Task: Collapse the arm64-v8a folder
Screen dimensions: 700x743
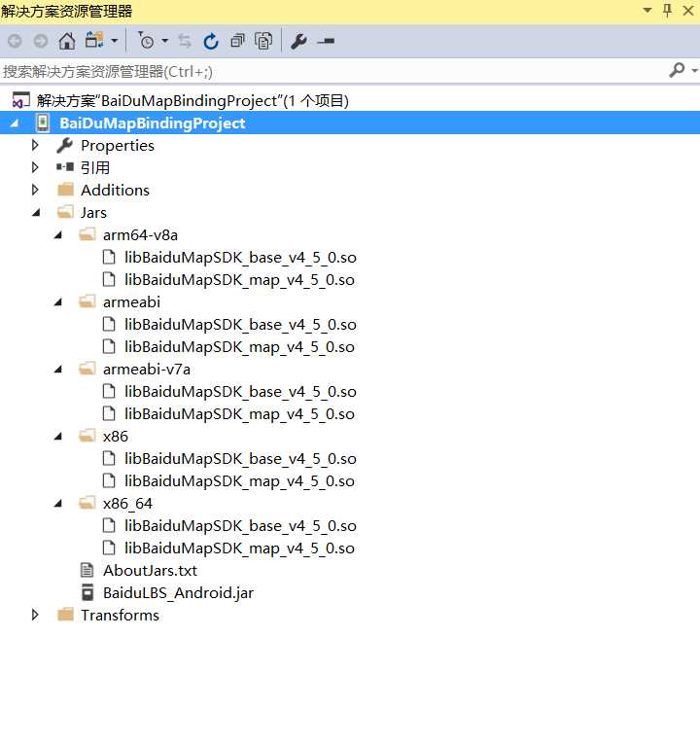Action: pos(58,234)
